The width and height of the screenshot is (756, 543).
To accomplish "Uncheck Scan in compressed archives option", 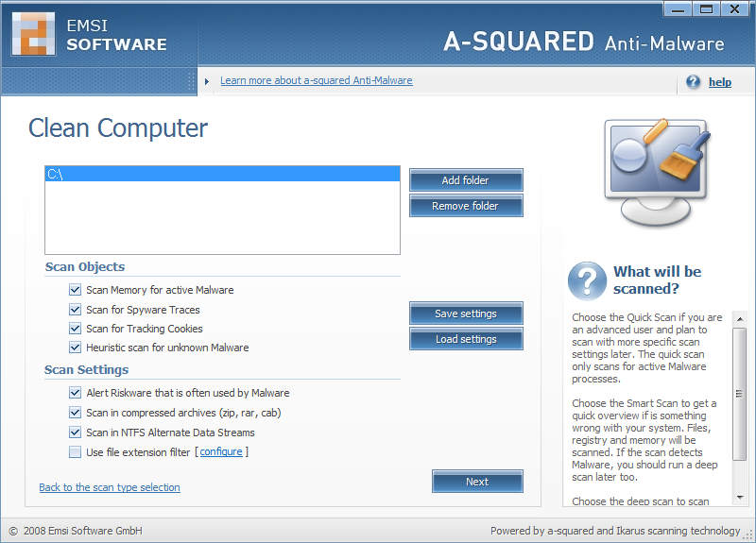I will (75, 413).
